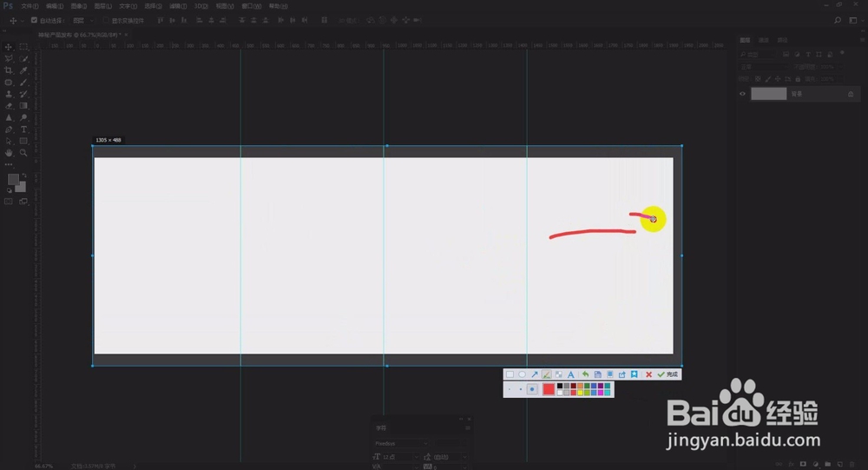
Task: Choose text A tool in screenshot toolbar
Action: click(x=571, y=374)
